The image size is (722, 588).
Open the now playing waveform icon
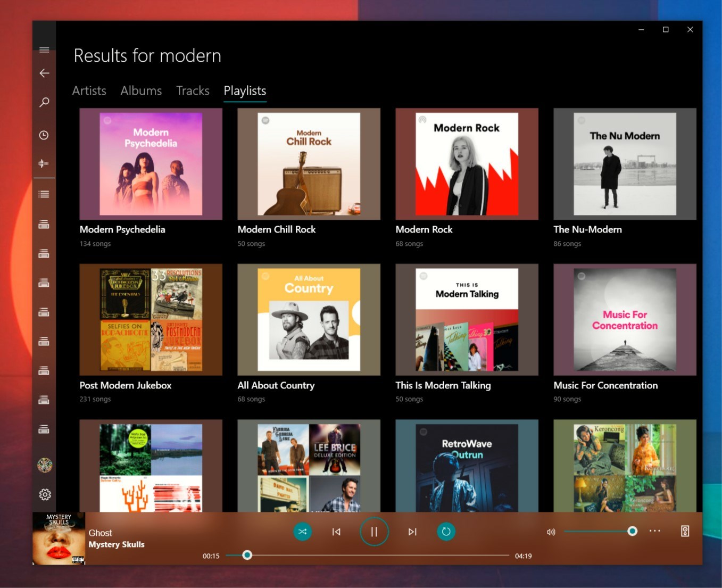[44, 163]
